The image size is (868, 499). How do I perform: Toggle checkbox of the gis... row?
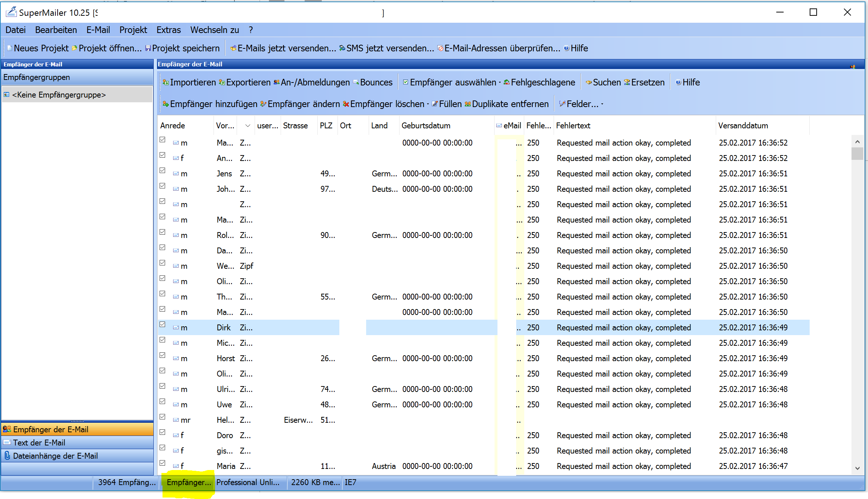pos(163,448)
